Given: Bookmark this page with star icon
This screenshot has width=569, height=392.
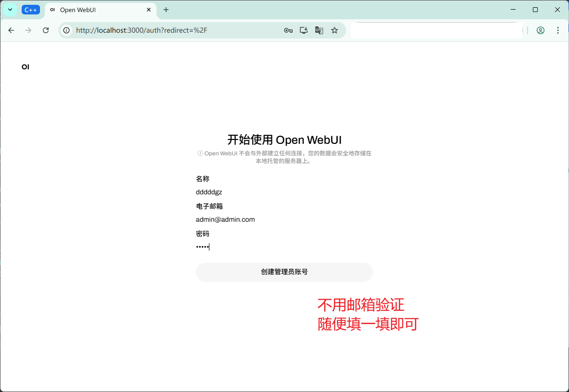Looking at the screenshot, I should [335, 30].
